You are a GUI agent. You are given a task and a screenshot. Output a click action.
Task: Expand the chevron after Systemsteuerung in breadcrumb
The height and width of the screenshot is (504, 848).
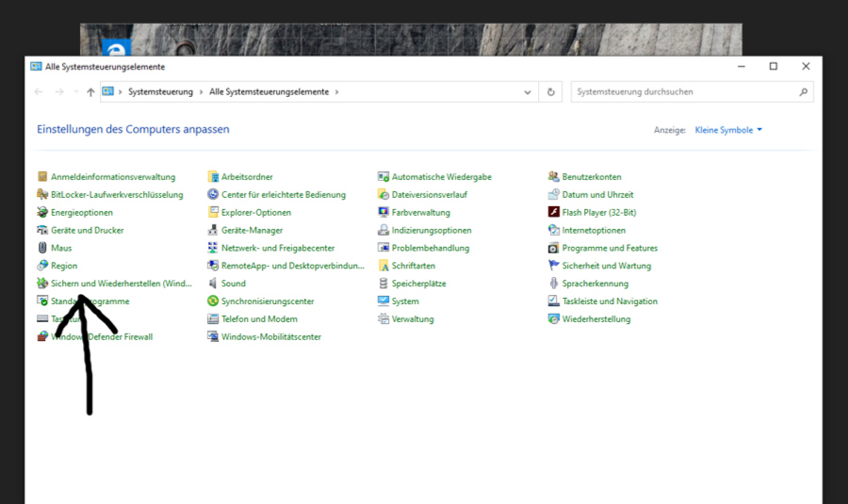(x=201, y=92)
